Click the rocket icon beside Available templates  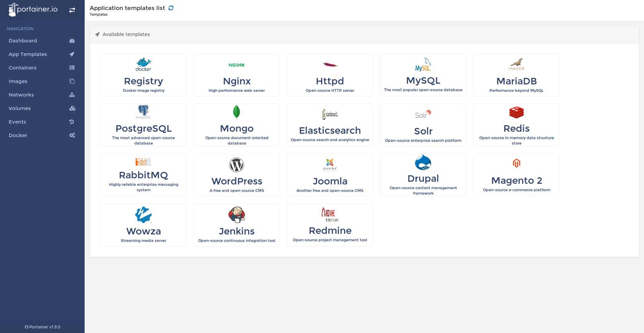tap(97, 34)
